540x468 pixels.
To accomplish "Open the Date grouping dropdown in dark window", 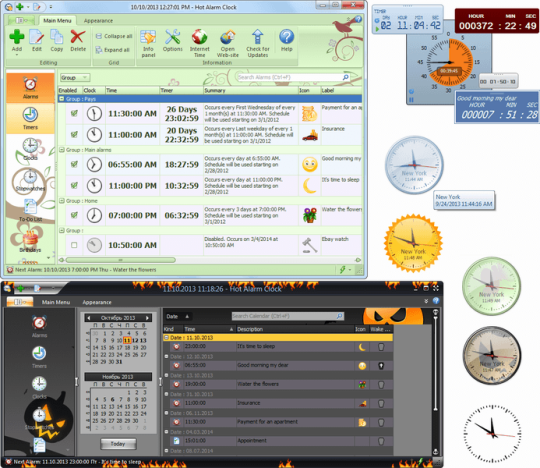I will point(178,316).
